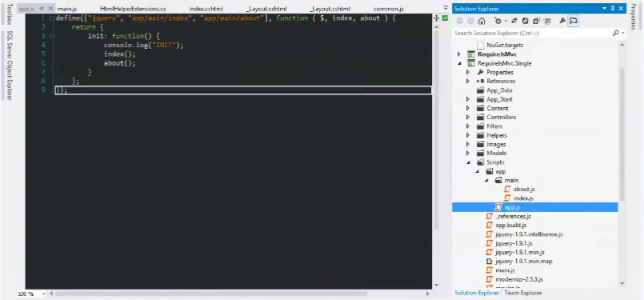Toggle Preview Selected Items button
Viewport: 644px width, 300px height.
pyautogui.click(x=574, y=21)
